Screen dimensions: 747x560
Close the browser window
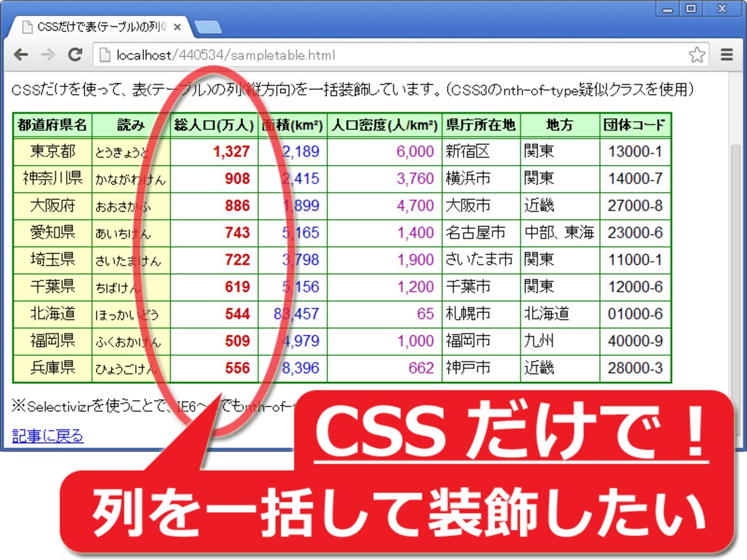pyautogui.click(x=722, y=9)
